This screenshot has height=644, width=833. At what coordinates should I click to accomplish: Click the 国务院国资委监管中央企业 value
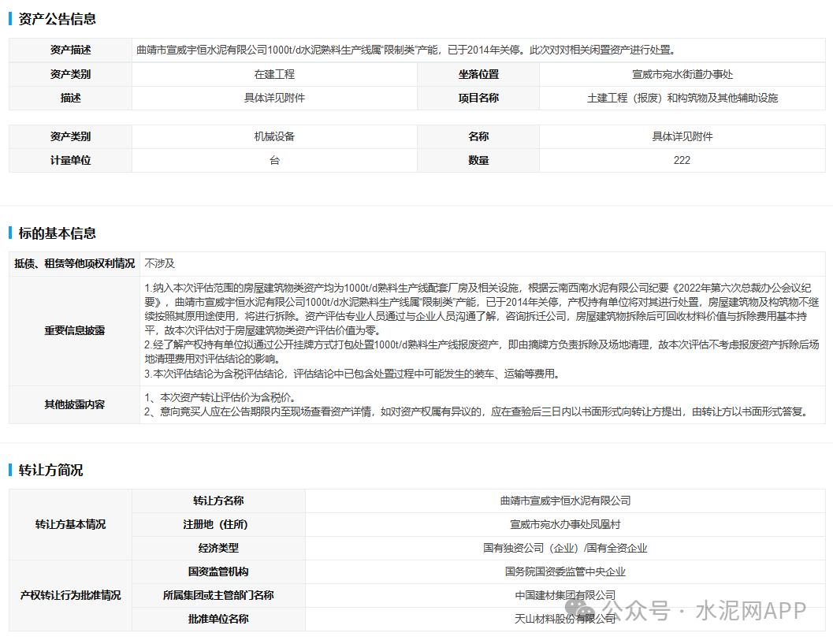tap(565, 571)
